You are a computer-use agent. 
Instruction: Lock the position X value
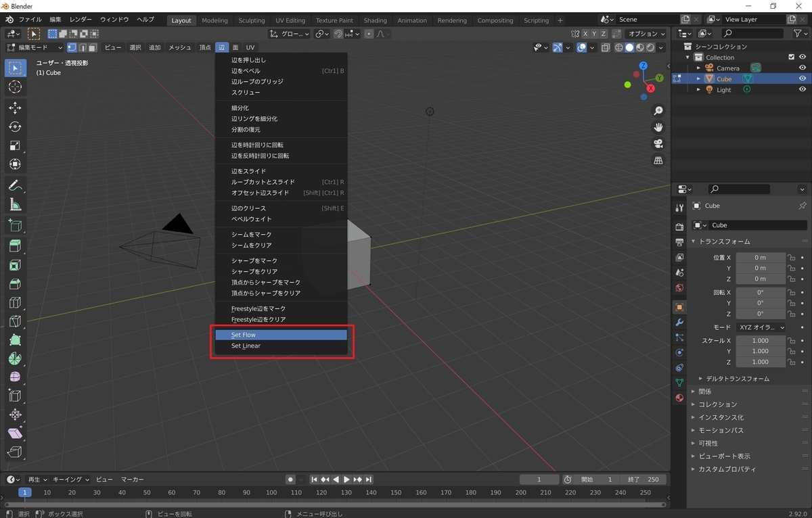(x=791, y=258)
